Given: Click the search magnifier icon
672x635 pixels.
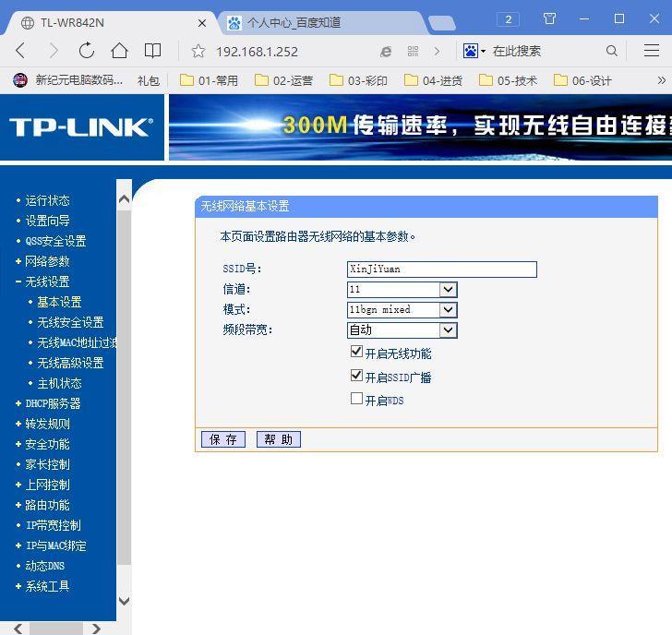Looking at the screenshot, I should (x=612, y=51).
